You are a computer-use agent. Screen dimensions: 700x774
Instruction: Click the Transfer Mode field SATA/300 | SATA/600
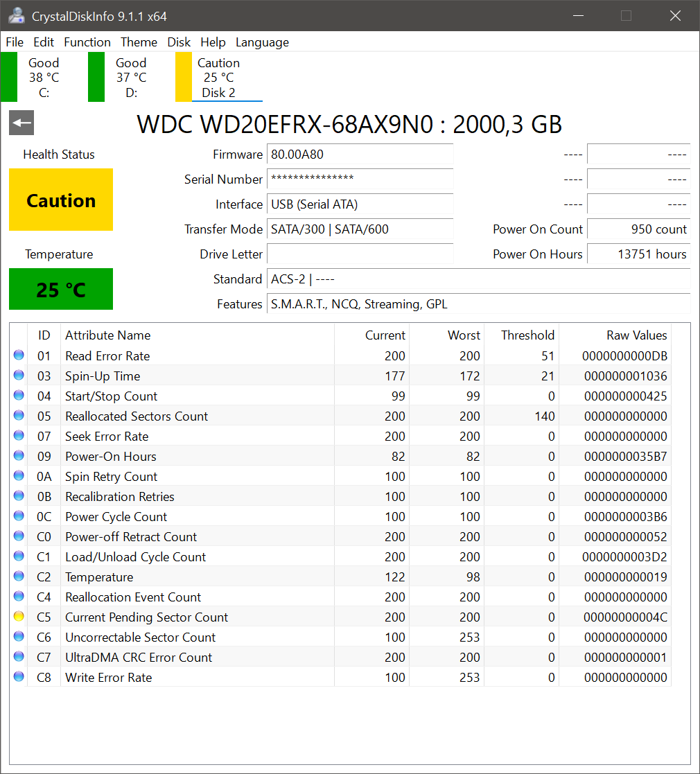[360, 229]
